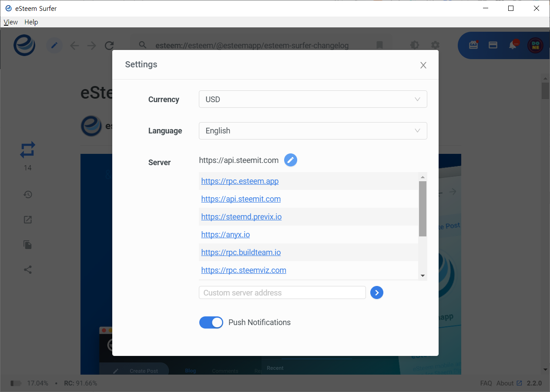Click the RC: 91.66% status text

coord(80,383)
